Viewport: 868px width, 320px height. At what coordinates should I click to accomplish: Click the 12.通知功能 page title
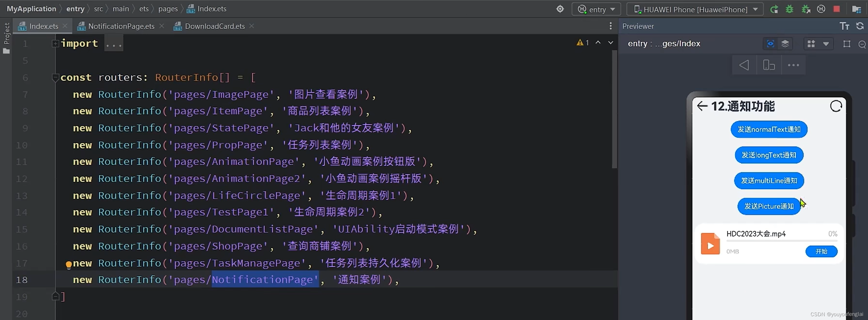coord(743,106)
